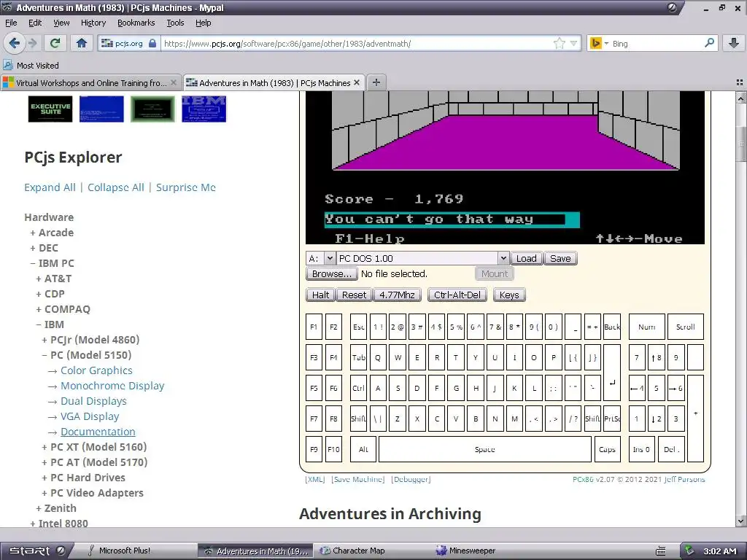Click the Ctrl virtual keyboard key
The image size is (747, 560).
point(358,388)
